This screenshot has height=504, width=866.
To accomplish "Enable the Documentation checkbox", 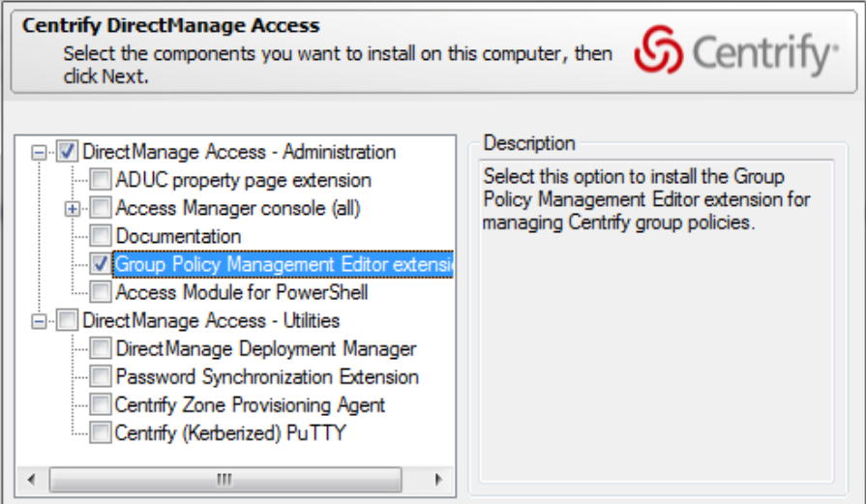I will pyautogui.click(x=101, y=236).
